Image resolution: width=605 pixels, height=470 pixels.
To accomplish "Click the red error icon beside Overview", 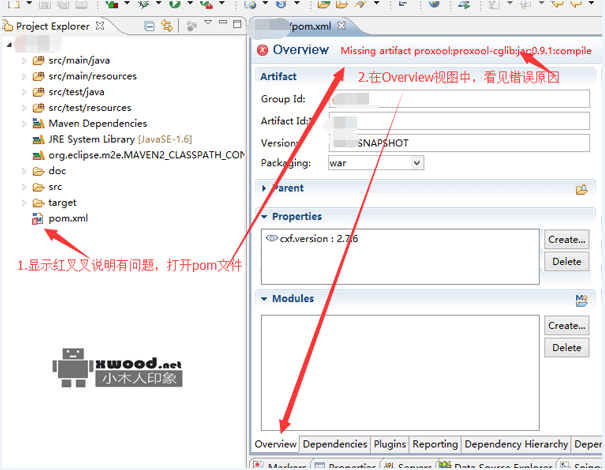I will [262, 50].
